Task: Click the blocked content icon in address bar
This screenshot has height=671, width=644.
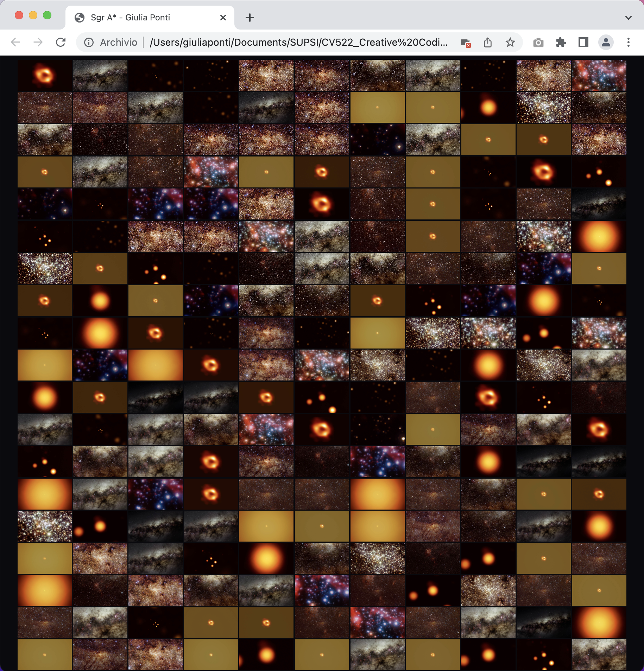Action: point(466,43)
